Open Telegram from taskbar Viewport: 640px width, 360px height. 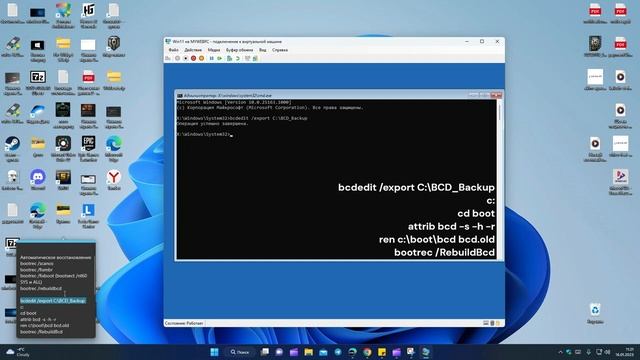pyautogui.click(x=338, y=352)
